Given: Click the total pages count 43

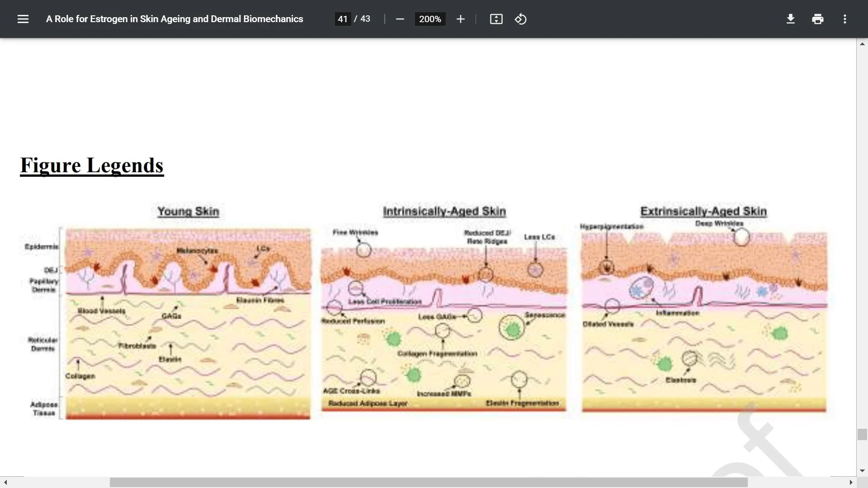Looking at the screenshot, I should (365, 19).
